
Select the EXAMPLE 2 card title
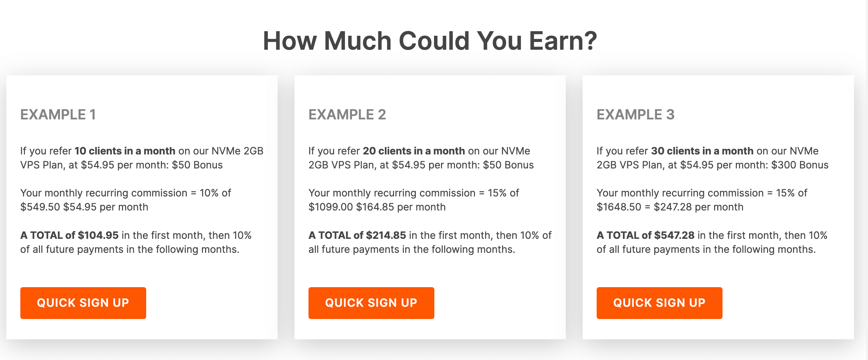pyautogui.click(x=347, y=114)
